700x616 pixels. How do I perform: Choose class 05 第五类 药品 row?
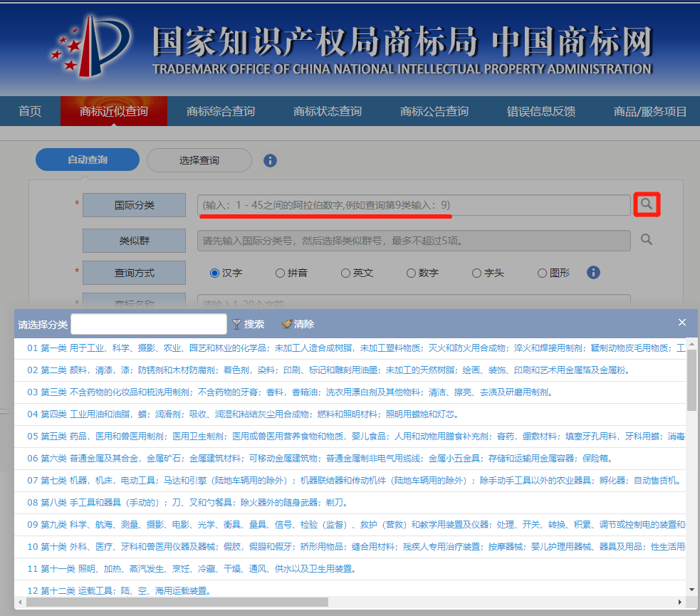pyautogui.click(x=350, y=437)
